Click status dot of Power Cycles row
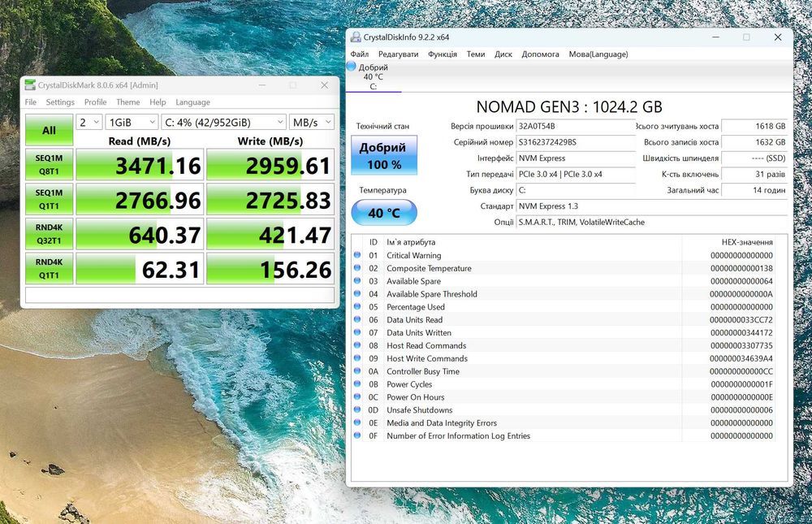The image size is (812, 524). pyautogui.click(x=356, y=384)
